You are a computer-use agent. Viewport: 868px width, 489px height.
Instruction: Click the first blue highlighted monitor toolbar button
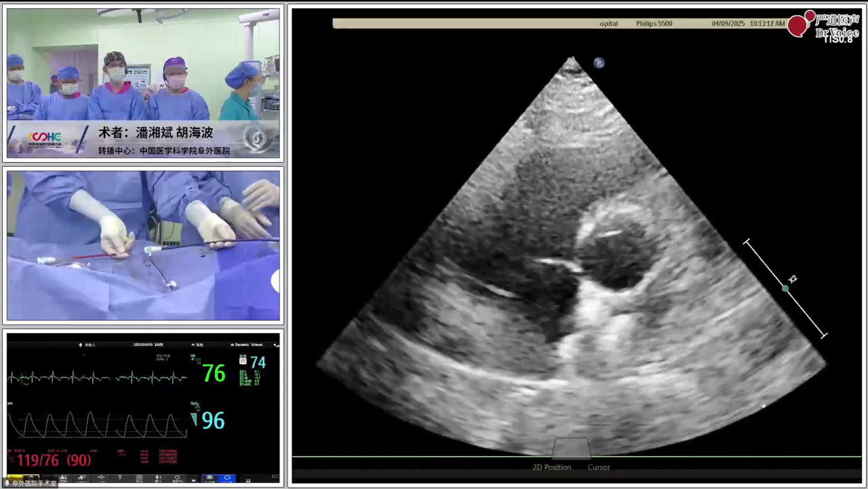pyautogui.click(x=210, y=478)
